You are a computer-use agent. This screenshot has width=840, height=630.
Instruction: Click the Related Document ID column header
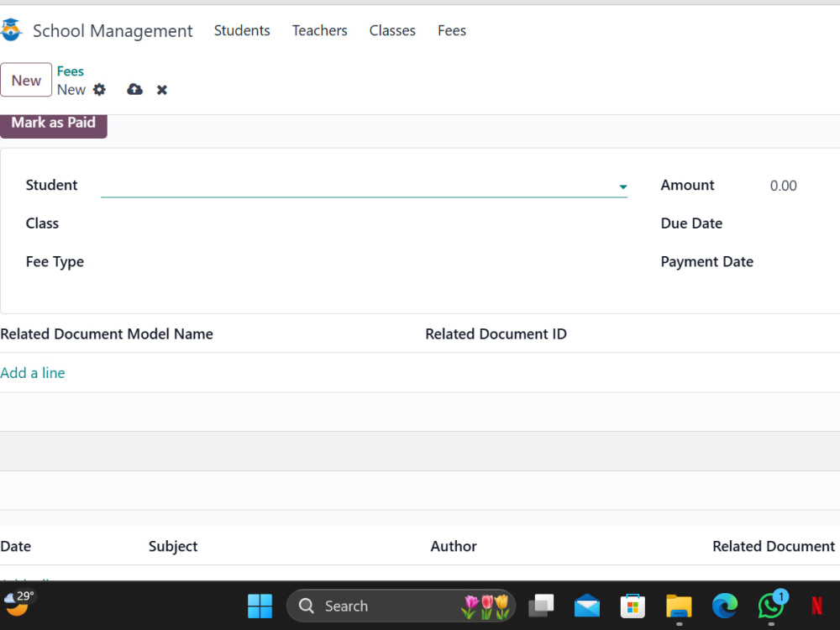496,333
